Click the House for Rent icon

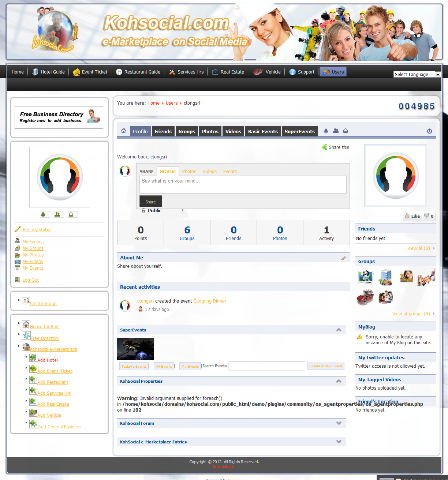[x=26, y=324]
